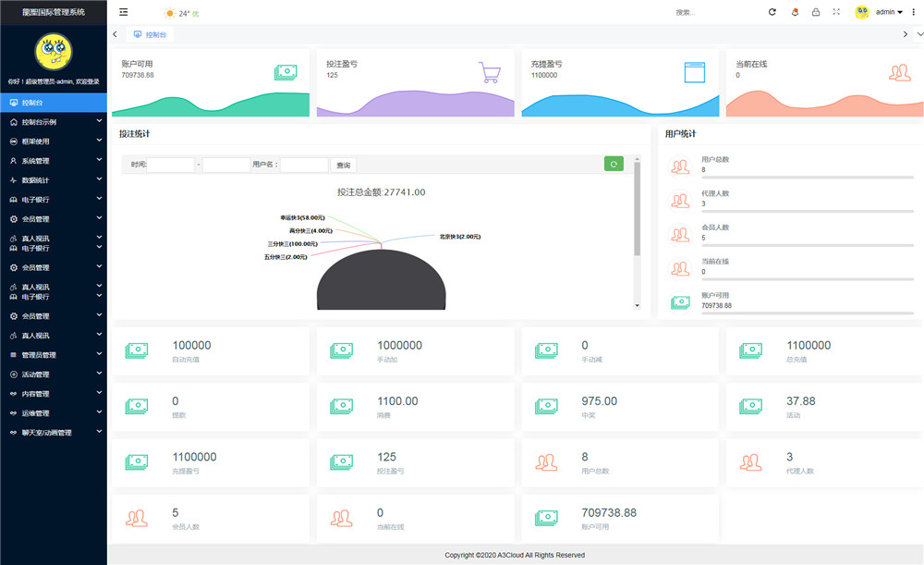Click the shopping cart icon on 投注盈亏 card
Image resolution: width=924 pixels, height=565 pixels.
[489, 70]
